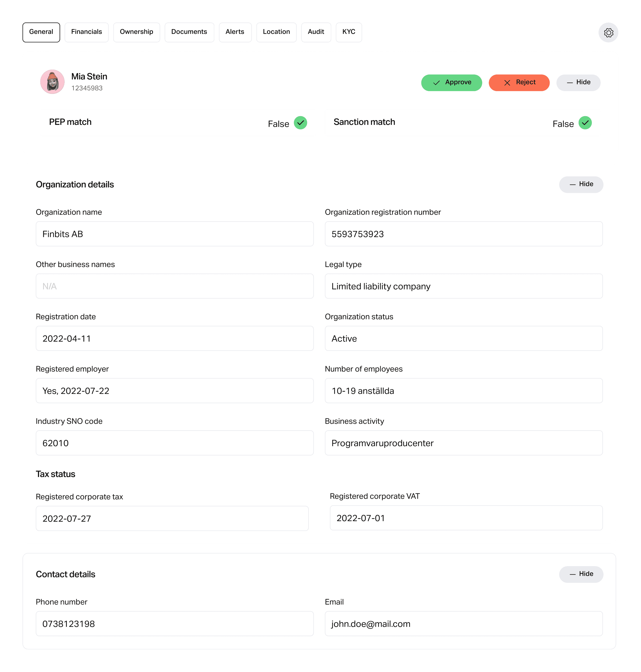Collapse the Organization details section

click(x=581, y=184)
